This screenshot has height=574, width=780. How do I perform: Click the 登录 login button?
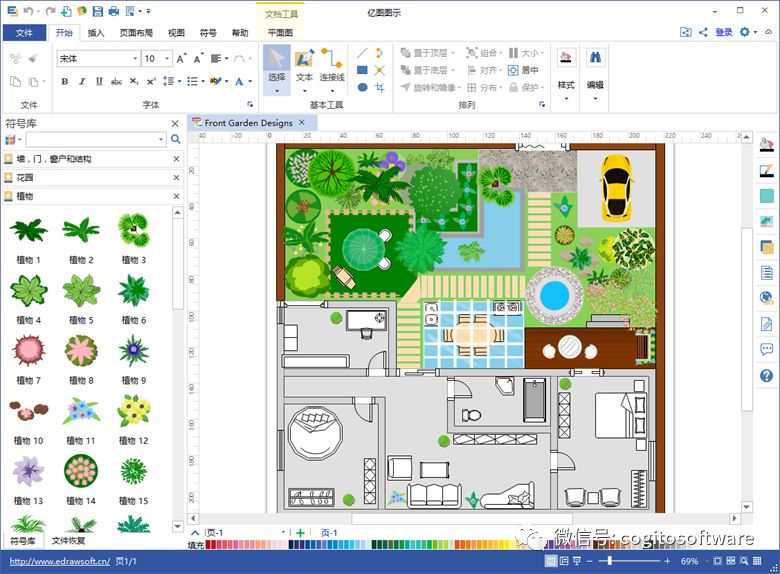(724, 32)
